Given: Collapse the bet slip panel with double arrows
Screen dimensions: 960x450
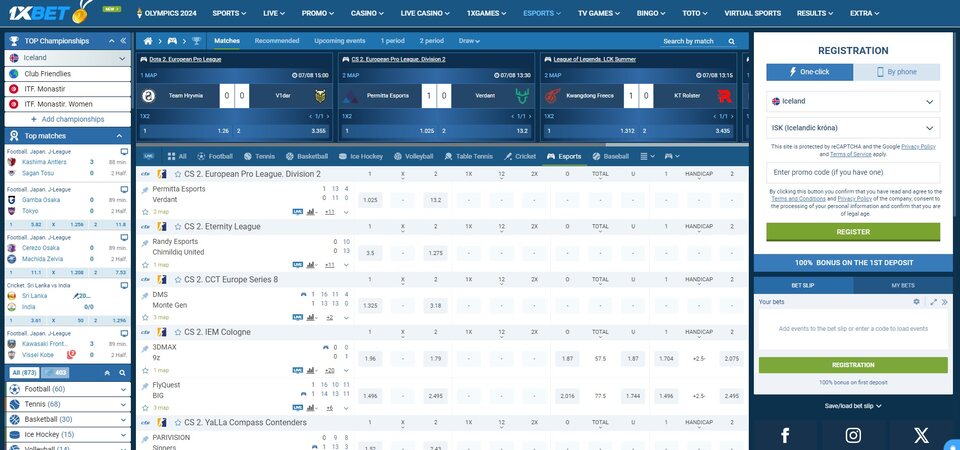Looking at the screenshot, I should pyautogui.click(x=945, y=302).
